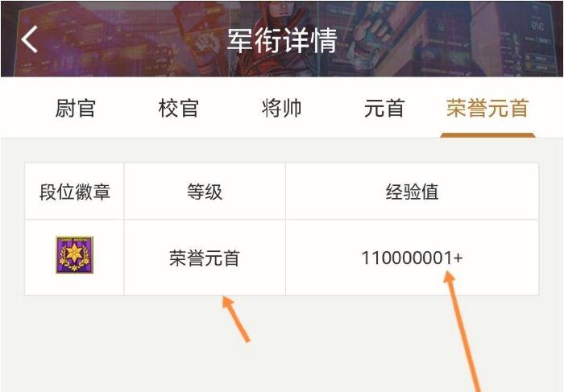This screenshot has width=564, height=392.
Task: Tap the 军衔详情 page title
Action: [282, 40]
